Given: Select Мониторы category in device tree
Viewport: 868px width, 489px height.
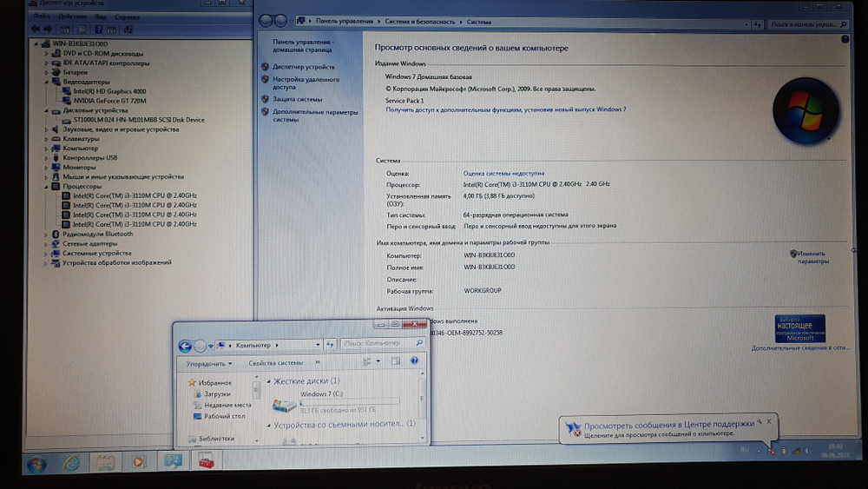Looking at the screenshot, I should pyautogui.click(x=79, y=168).
